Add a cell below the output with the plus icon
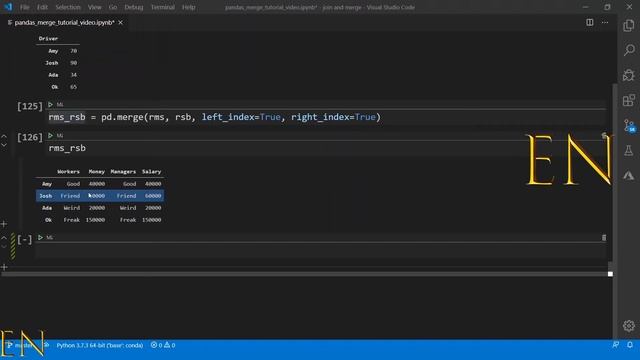 tap(4, 224)
